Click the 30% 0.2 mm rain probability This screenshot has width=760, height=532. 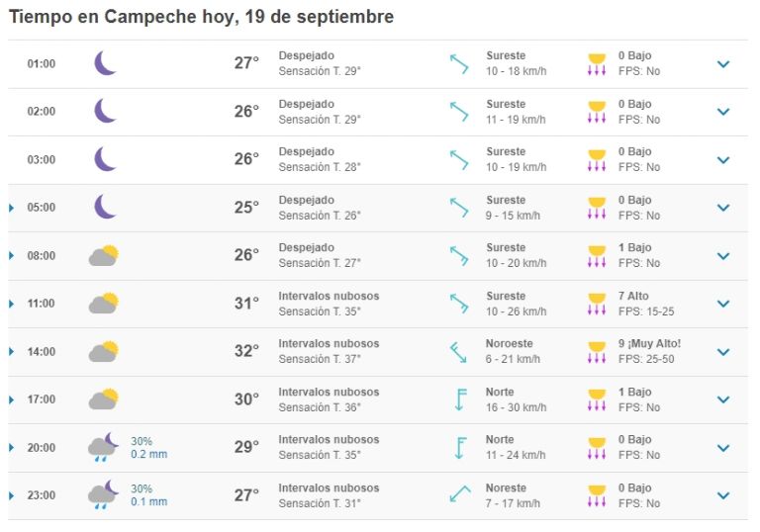click(148, 448)
